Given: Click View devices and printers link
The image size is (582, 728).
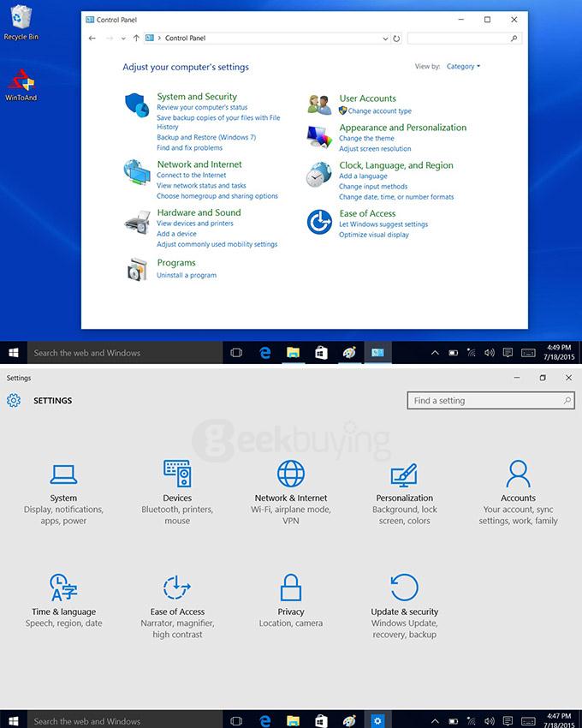Looking at the screenshot, I should (x=195, y=224).
